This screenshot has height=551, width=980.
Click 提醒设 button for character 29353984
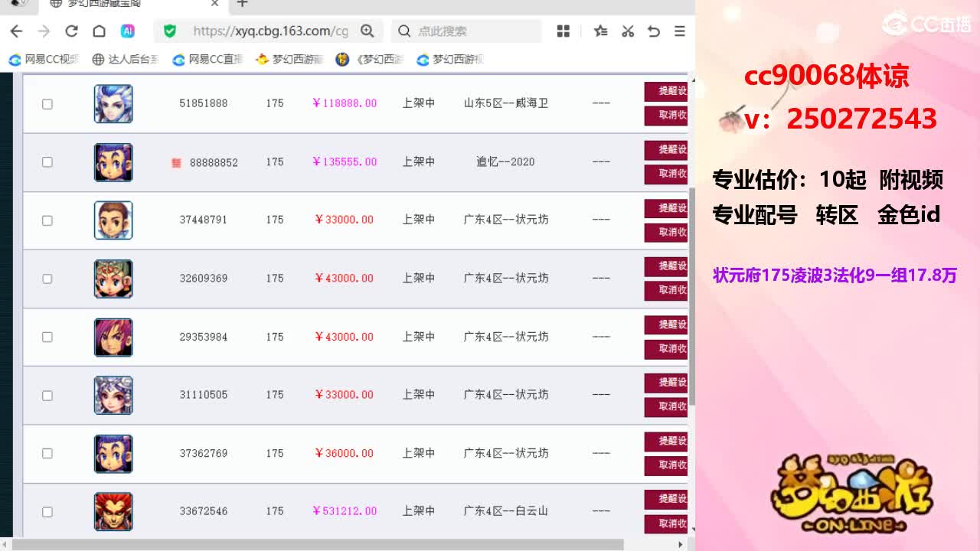tap(666, 324)
